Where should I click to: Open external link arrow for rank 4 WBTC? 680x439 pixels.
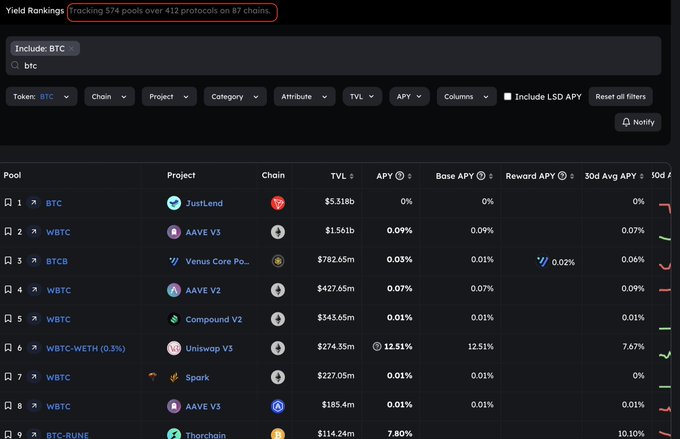[34, 290]
